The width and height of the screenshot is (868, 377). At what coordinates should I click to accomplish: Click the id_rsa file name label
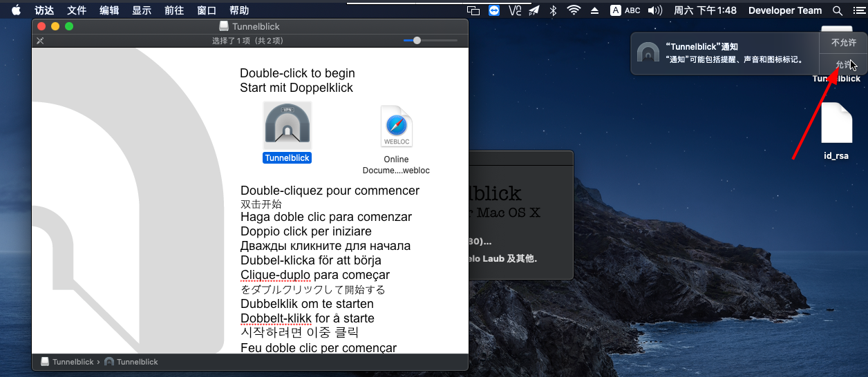836,156
